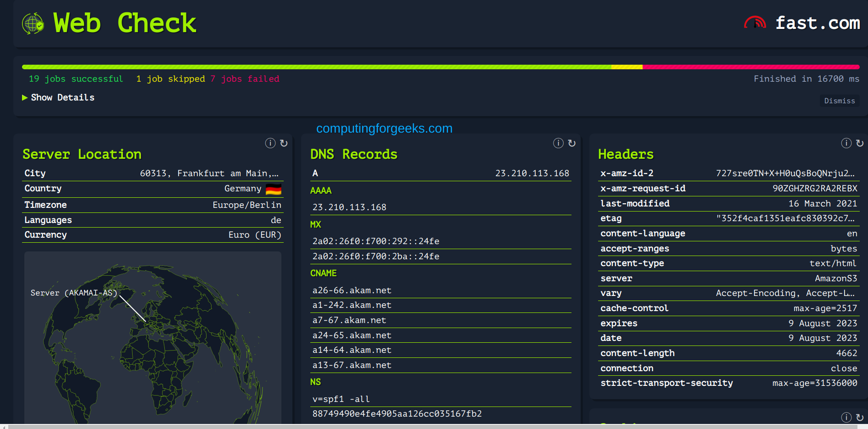This screenshot has height=429, width=868.
Task: Open the Server Location panel info icon
Action: point(270,143)
